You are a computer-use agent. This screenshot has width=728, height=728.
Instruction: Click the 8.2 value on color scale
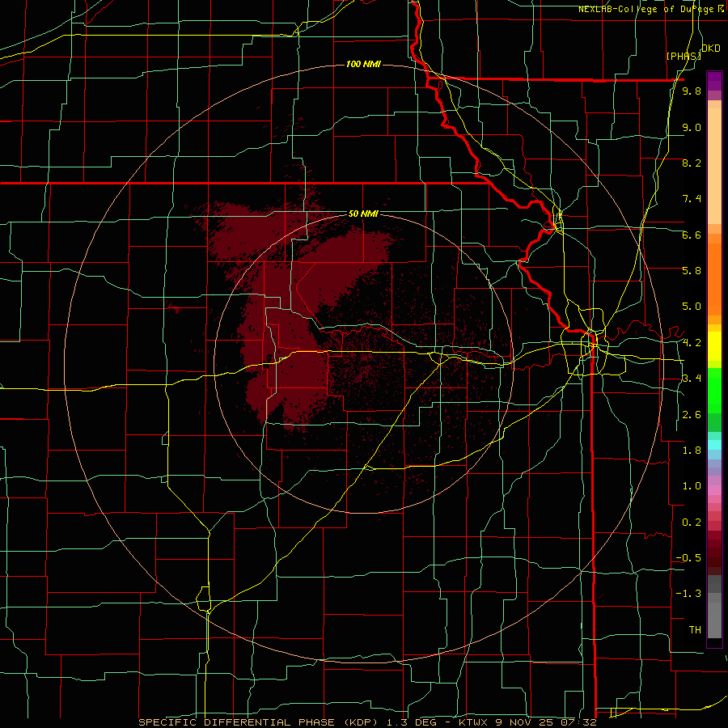tap(692, 163)
